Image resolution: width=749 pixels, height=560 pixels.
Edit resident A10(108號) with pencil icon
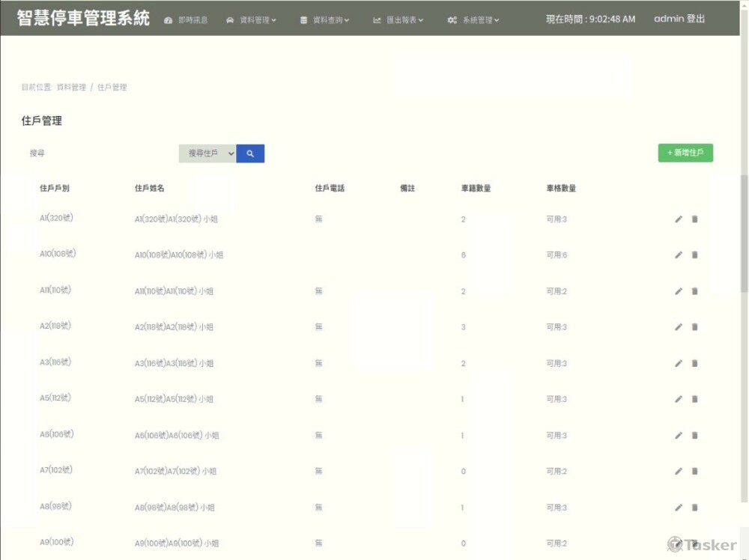(x=679, y=255)
